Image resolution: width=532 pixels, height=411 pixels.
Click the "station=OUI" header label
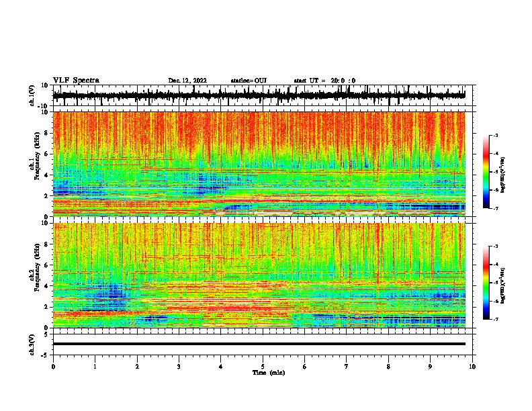click(249, 81)
